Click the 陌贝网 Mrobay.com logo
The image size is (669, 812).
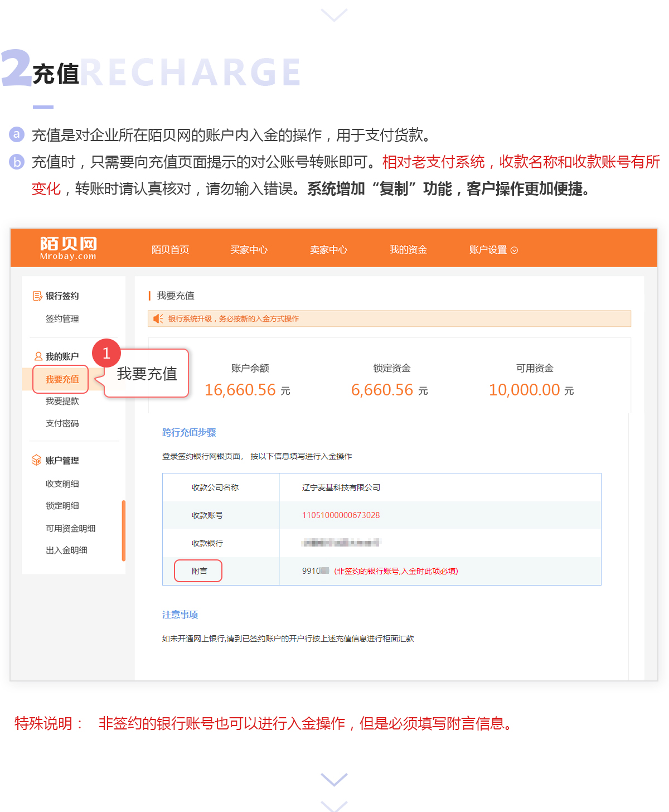[68, 248]
